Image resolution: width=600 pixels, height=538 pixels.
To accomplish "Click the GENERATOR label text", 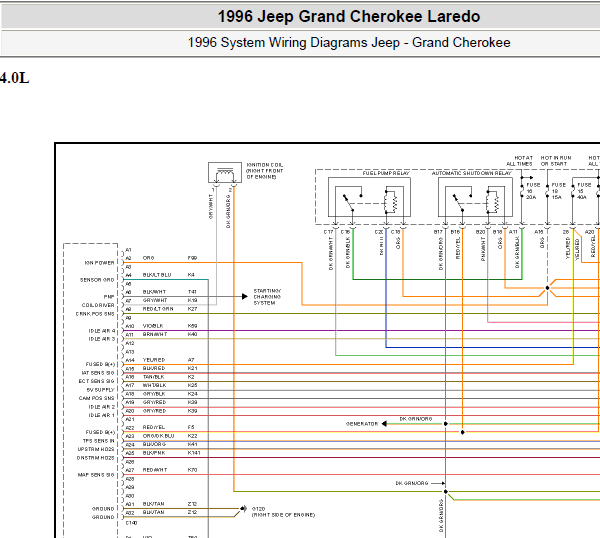I will click(x=362, y=424).
